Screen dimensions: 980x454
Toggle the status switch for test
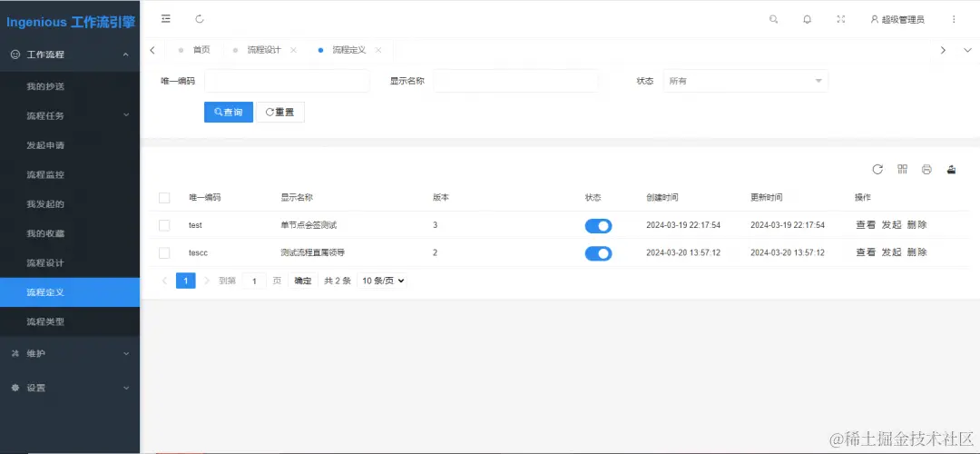click(x=598, y=226)
